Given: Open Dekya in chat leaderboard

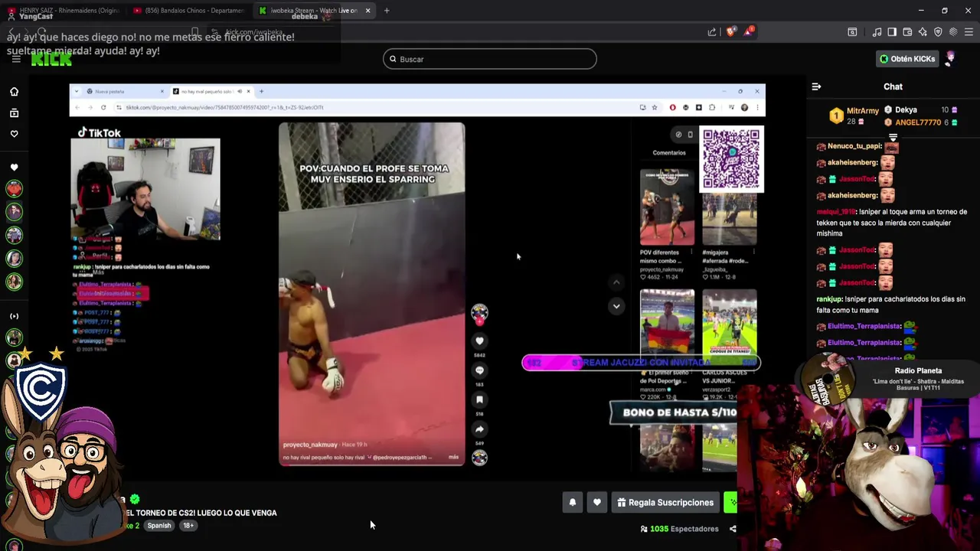Looking at the screenshot, I should click(x=906, y=110).
